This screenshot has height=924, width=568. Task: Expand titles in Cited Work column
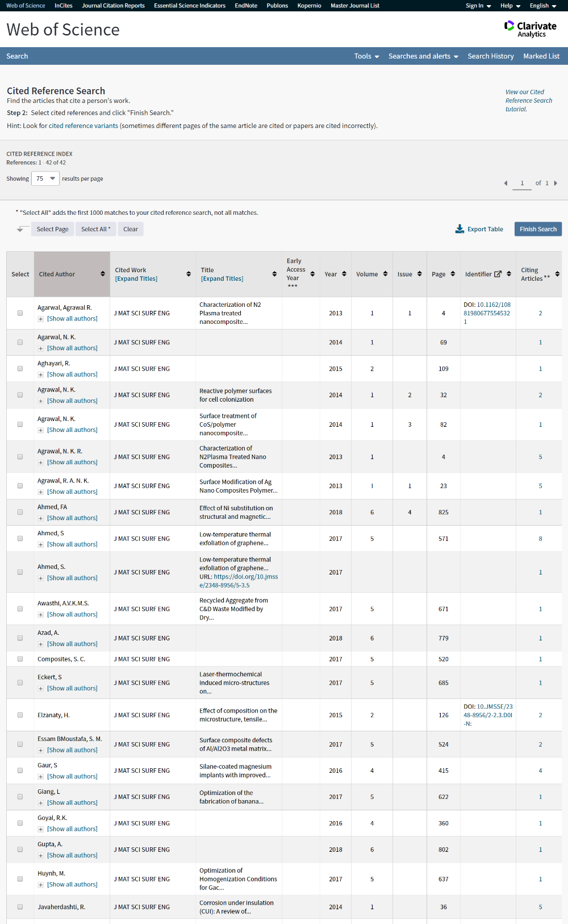coord(136,279)
